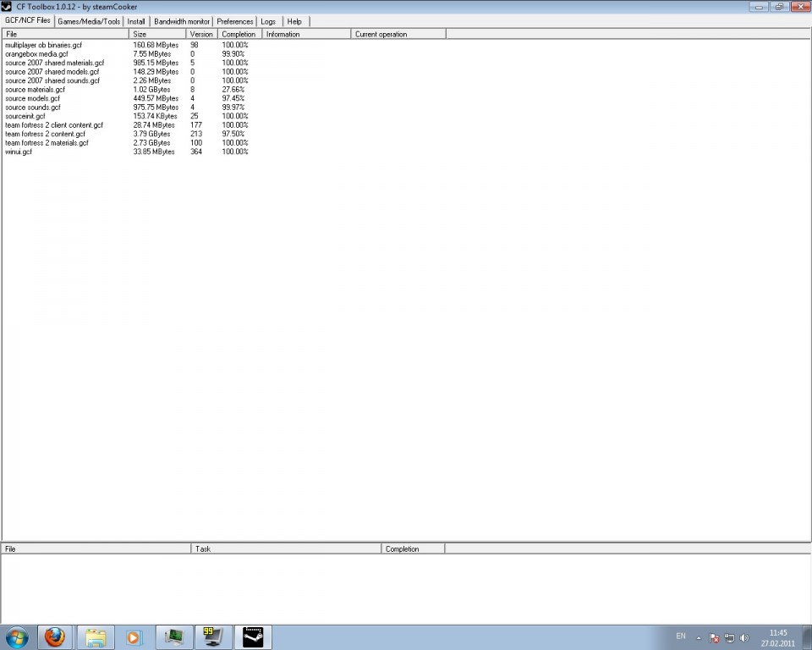Open Windows Media Player taskbar icon

tap(133, 637)
